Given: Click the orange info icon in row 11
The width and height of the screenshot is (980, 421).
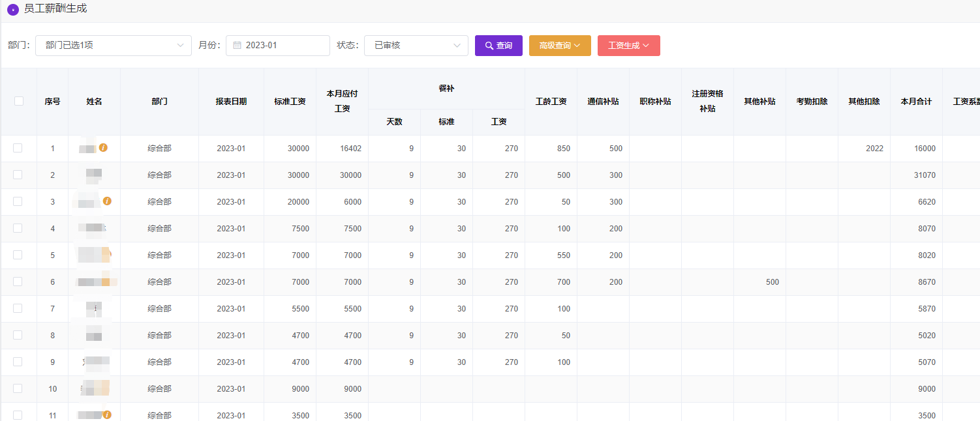Looking at the screenshot, I should 107,414.
